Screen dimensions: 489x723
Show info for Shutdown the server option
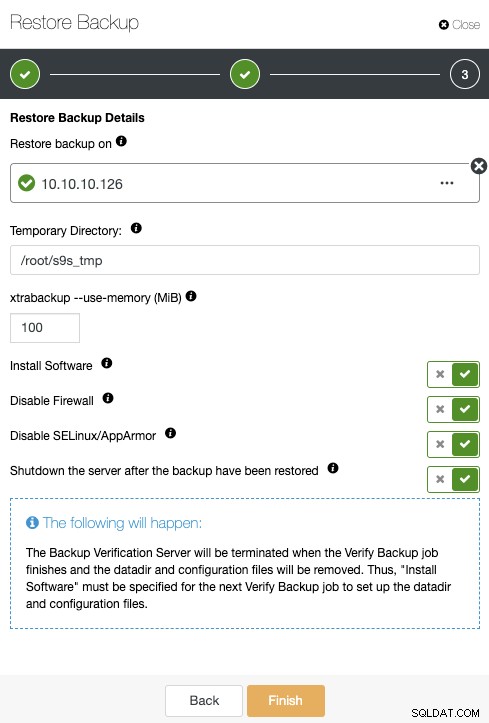[x=333, y=468]
